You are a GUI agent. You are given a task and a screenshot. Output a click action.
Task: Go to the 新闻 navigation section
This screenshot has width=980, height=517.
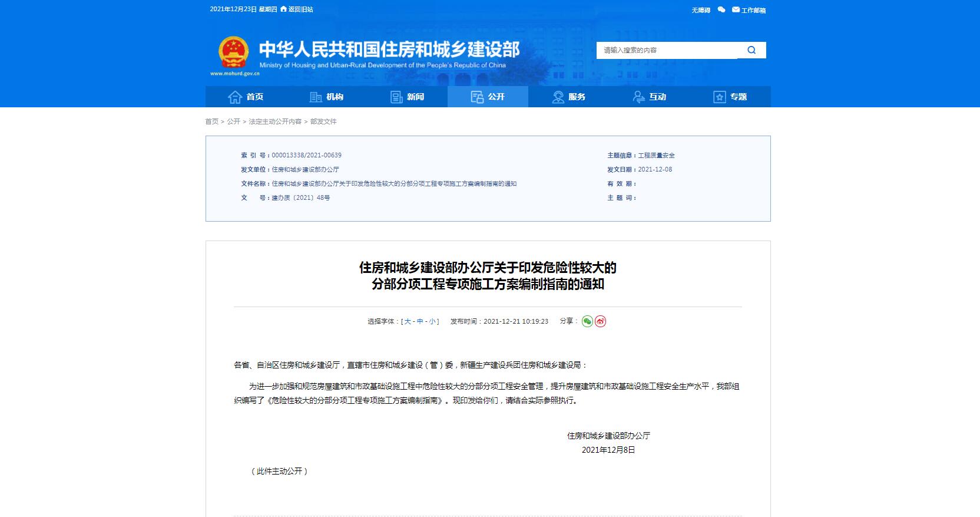tap(408, 97)
